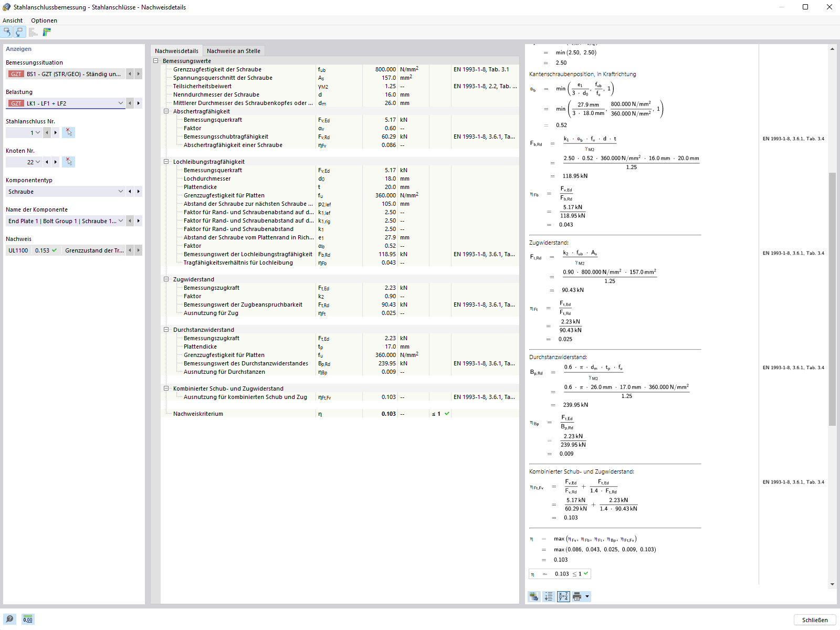Go to previous Belastung arrow
The image size is (840, 630).
click(x=130, y=103)
